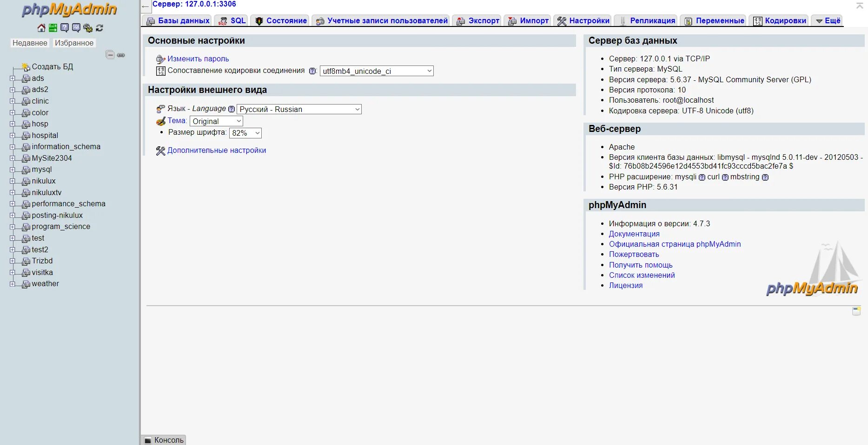Image resolution: width=868 pixels, height=445 pixels.
Task: Click the key icon beside Изменить пароль
Action: click(161, 59)
